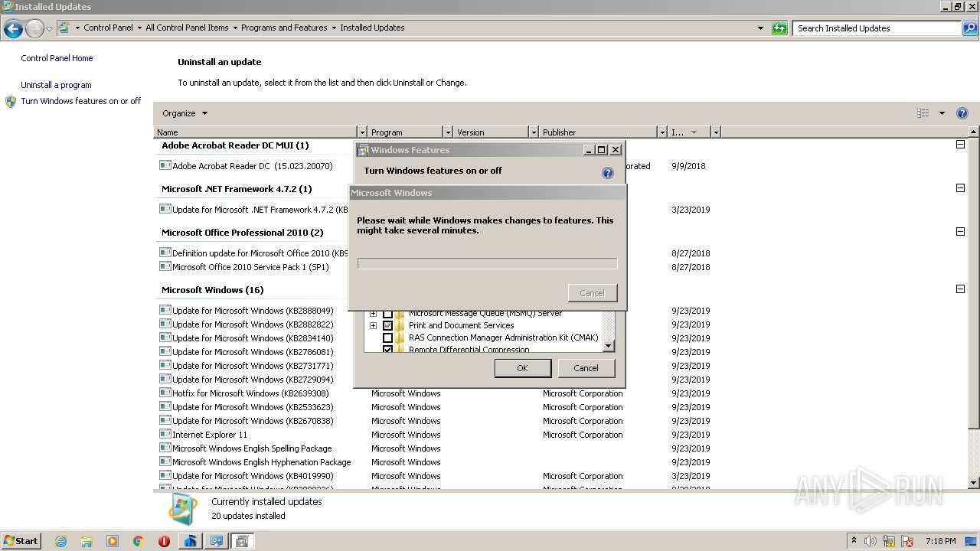Sort by the Version column header

[x=491, y=132]
